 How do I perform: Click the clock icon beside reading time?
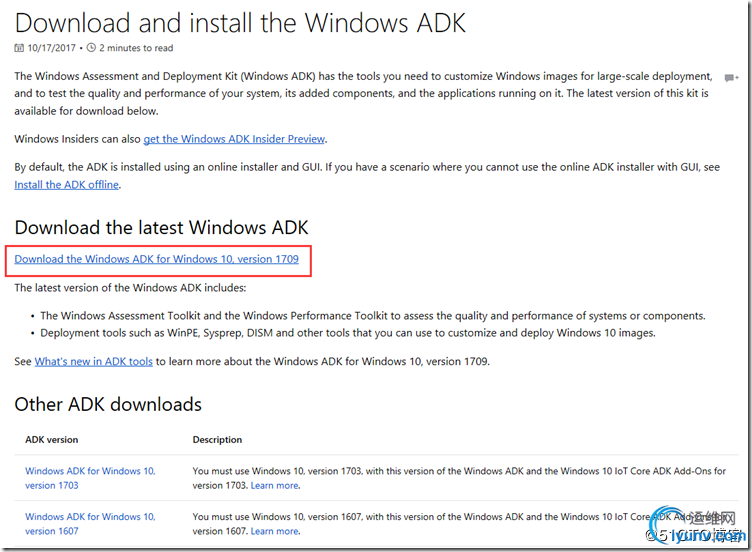point(91,47)
